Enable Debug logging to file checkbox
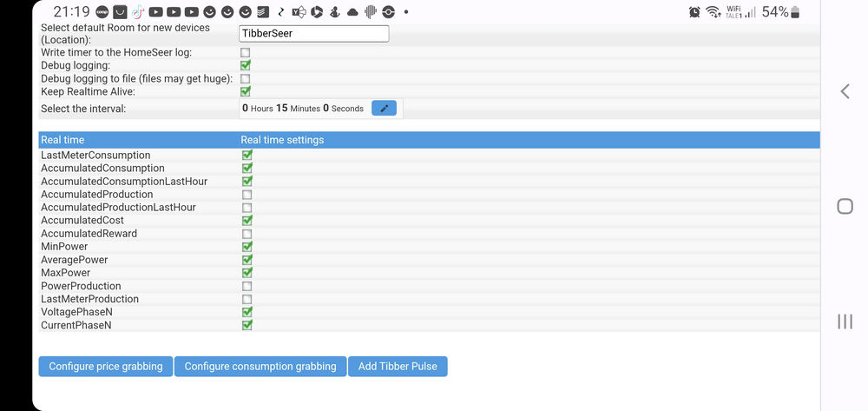The image size is (868, 411). 246,78
